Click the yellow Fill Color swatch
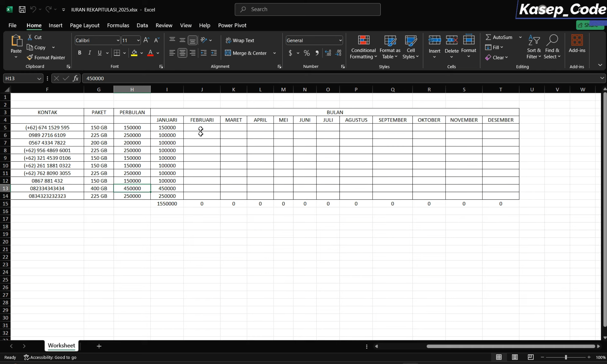 [134, 53]
